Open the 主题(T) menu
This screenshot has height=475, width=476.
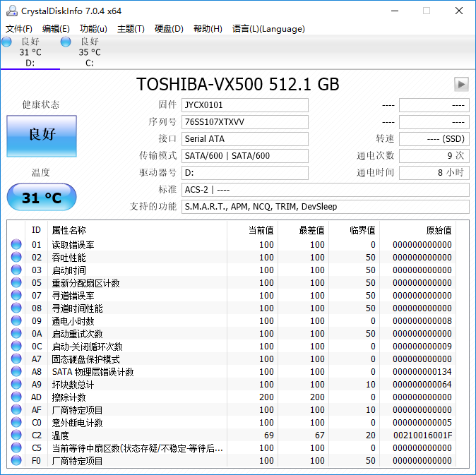click(x=131, y=29)
